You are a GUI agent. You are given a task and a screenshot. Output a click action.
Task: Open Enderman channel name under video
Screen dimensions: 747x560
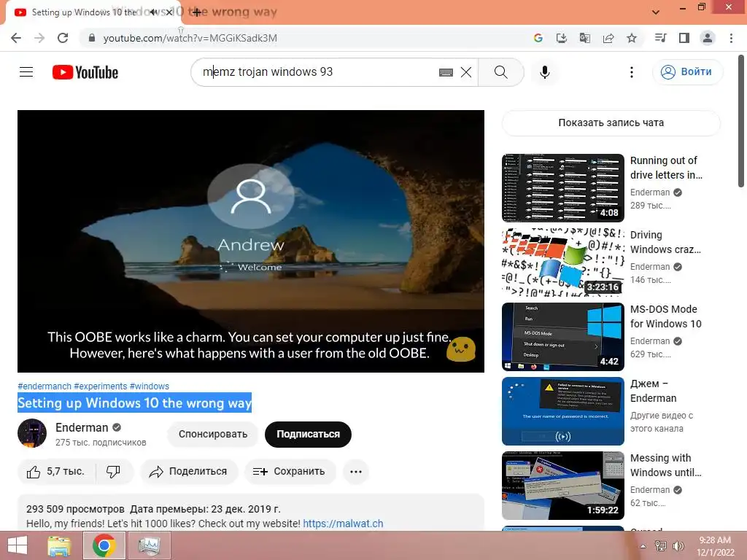point(82,427)
